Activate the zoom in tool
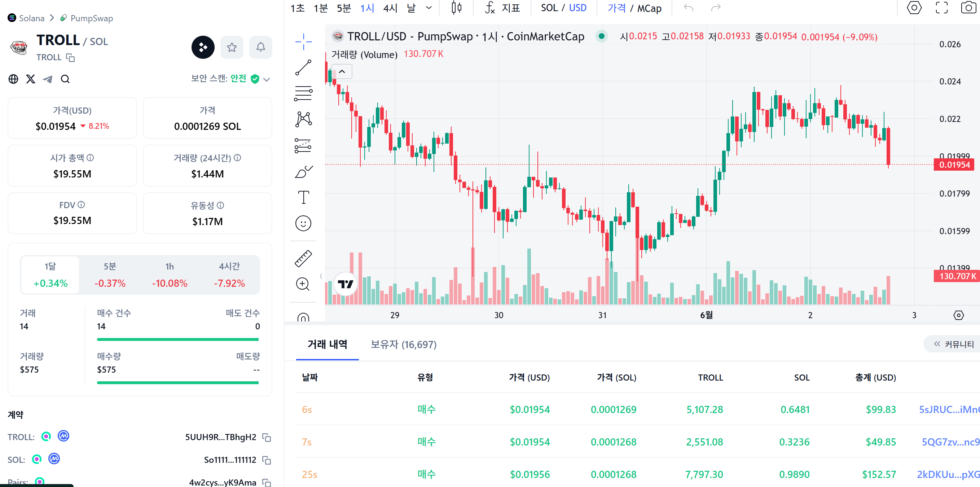 point(303,284)
